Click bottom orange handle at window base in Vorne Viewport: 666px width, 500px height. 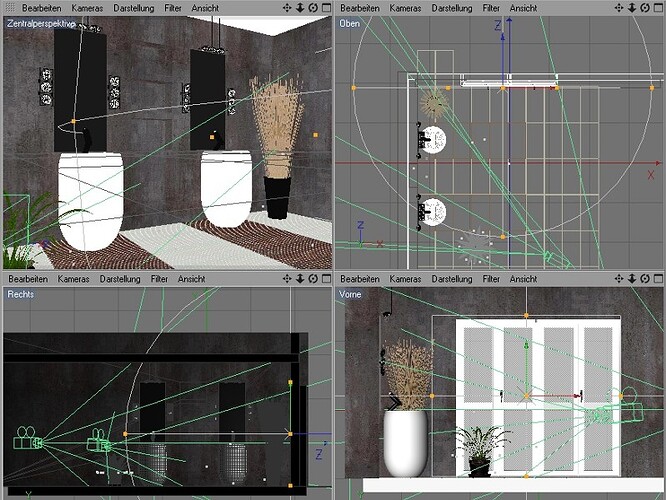tap(527, 477)
